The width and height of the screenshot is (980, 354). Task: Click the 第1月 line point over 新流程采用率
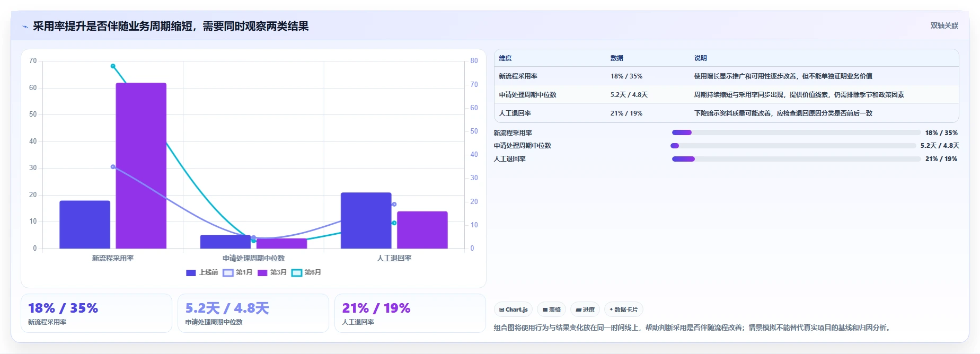113,167
